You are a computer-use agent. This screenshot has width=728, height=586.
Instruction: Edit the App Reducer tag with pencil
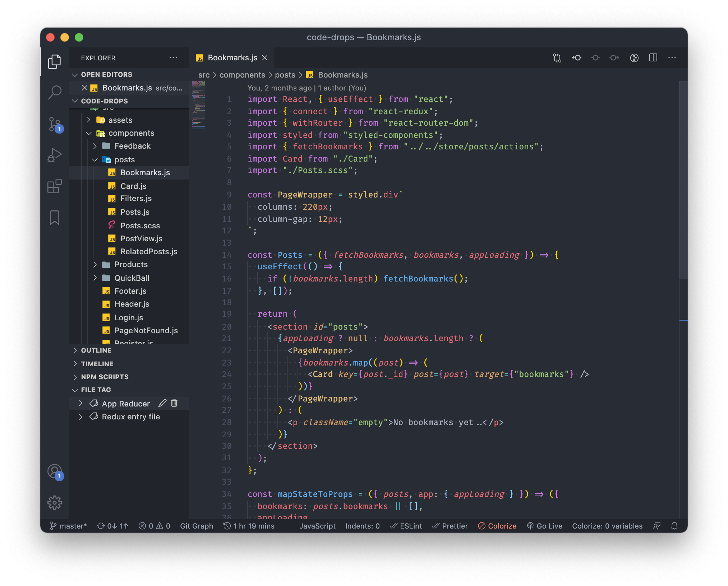(x=162, y=403)
